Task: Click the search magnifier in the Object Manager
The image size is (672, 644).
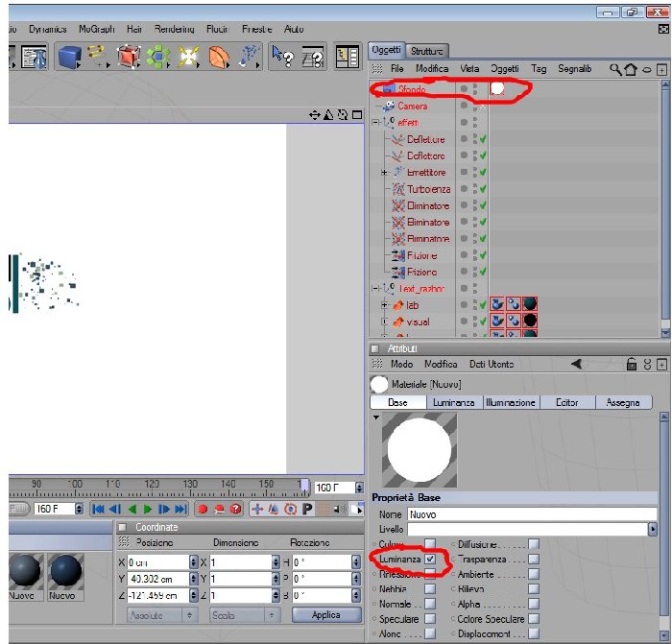Action: tap(615, 69)
